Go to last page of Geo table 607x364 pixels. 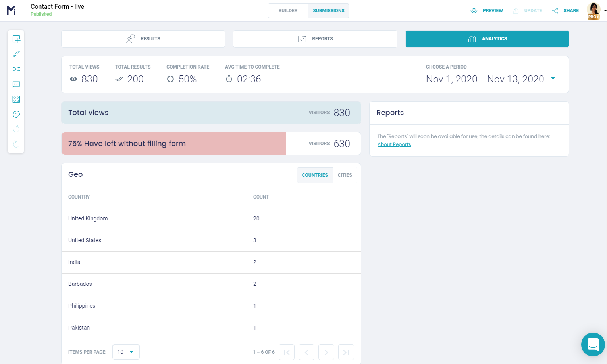(x=346, y=352)
